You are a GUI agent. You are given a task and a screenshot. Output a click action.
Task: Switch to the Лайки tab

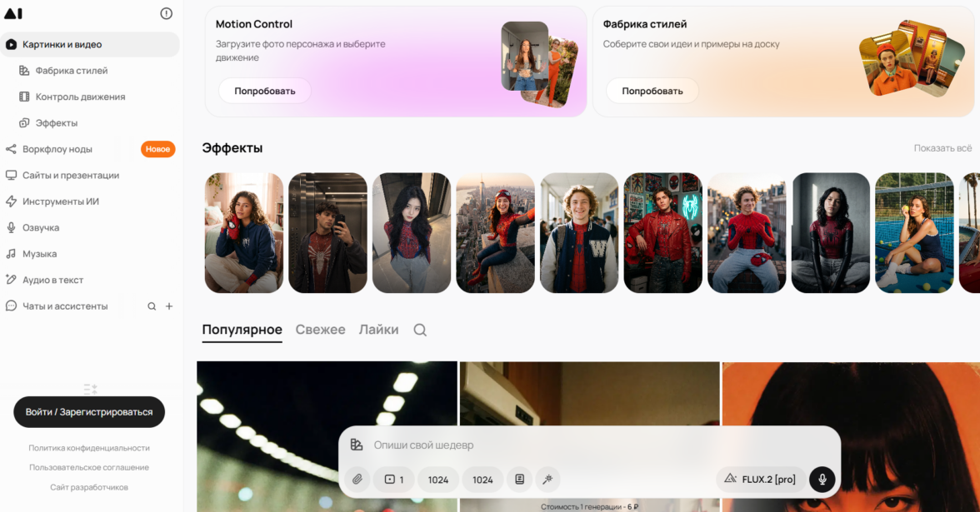(378, 330)
